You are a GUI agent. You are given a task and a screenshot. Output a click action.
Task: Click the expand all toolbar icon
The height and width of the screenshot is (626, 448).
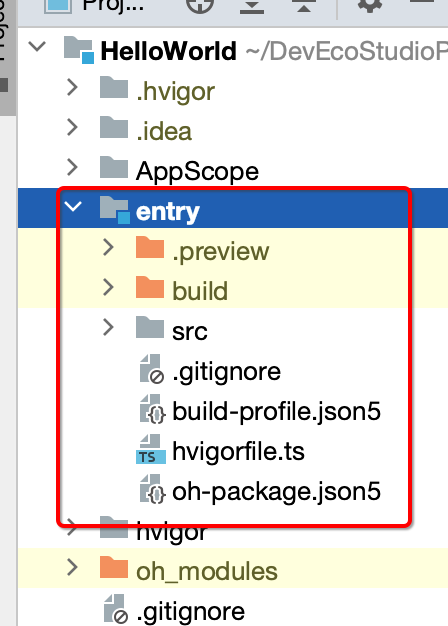click(252, 6)
